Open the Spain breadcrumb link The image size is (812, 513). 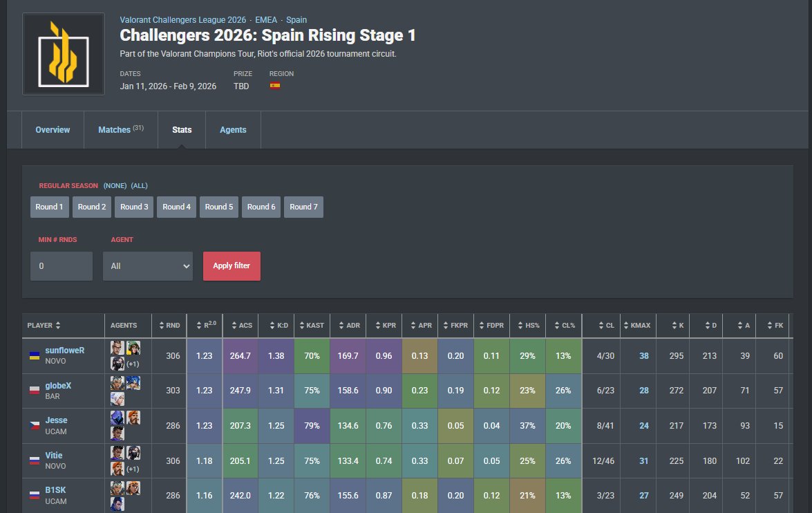(296, 19)
